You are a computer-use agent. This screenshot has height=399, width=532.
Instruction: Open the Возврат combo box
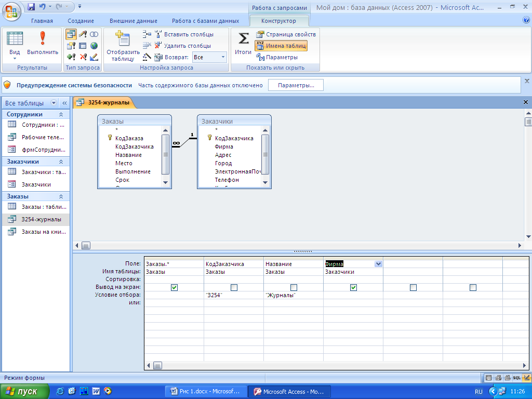[x=209, y=57]
